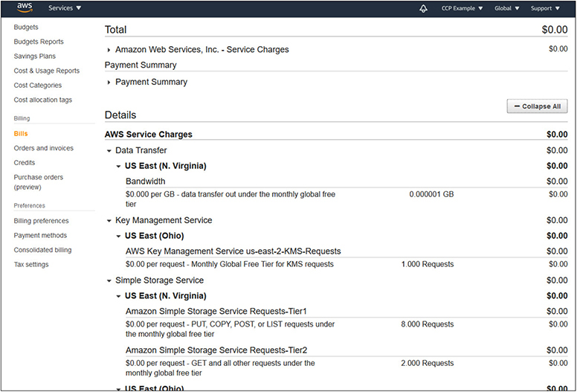Open Payment methods preferences
This screenshot has width=577, height=392.
click(x=40, y=235)
